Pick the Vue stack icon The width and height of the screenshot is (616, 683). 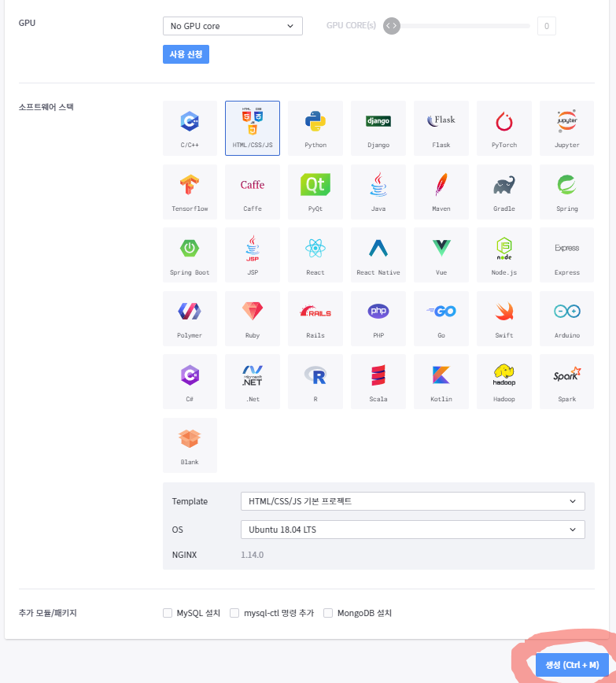[441, 255]
